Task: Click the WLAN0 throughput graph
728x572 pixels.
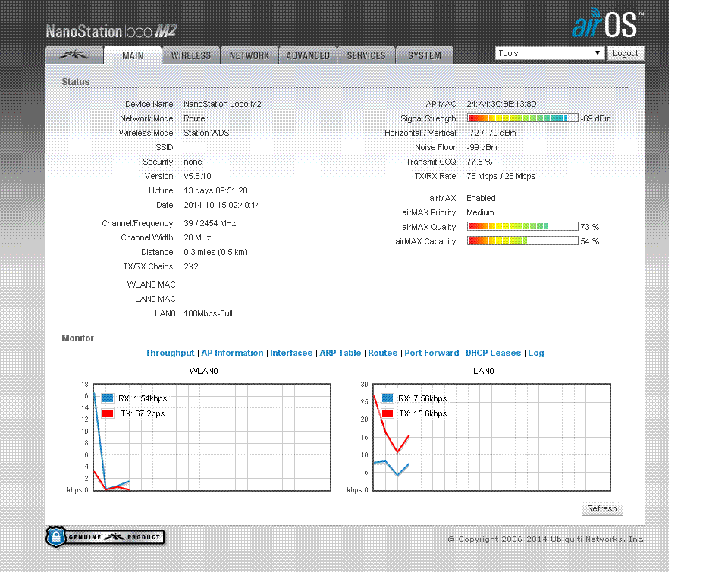Action: (212, 438)
